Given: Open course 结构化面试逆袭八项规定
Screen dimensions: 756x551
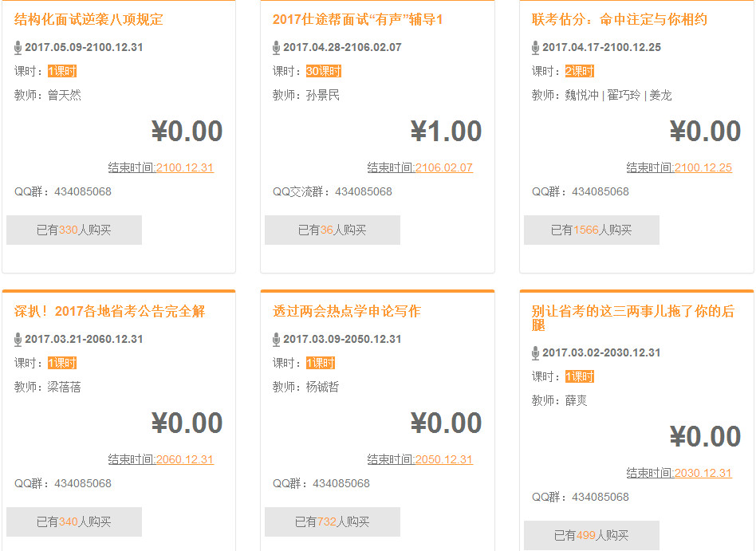Looking at the screenshot, I should [x=89, y=20].
